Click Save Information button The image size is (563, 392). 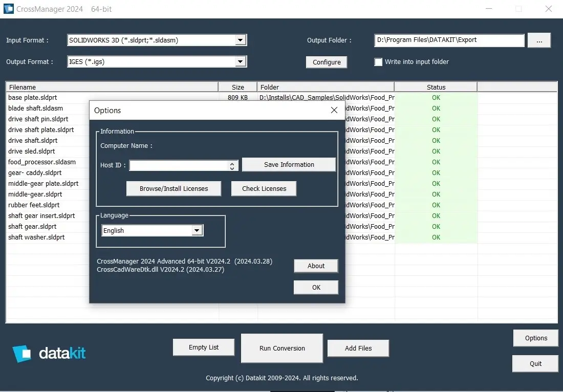(289, 164)
